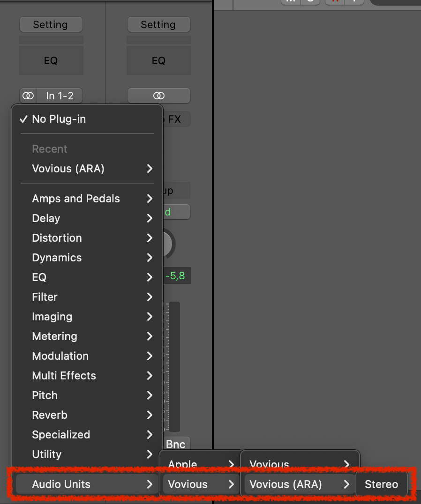Click the pan knob on channel strip
This screenshot has width=421, height=504.
click(168, 244)
